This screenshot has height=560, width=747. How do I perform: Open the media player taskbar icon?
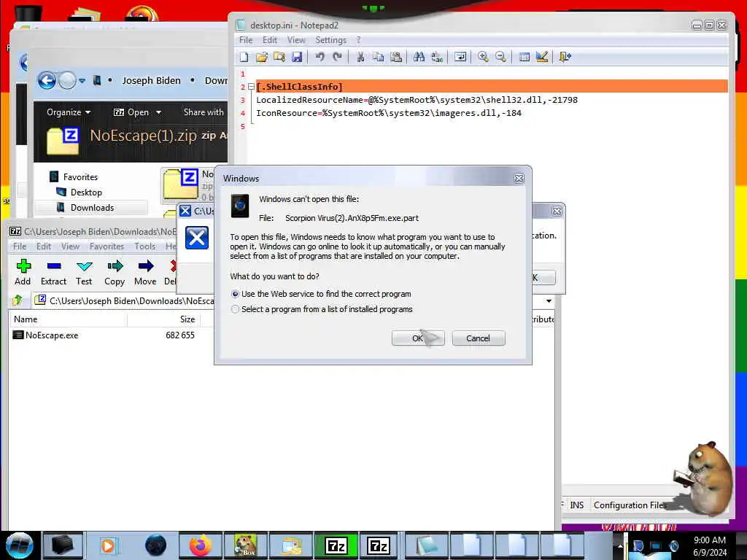(108, 545)
